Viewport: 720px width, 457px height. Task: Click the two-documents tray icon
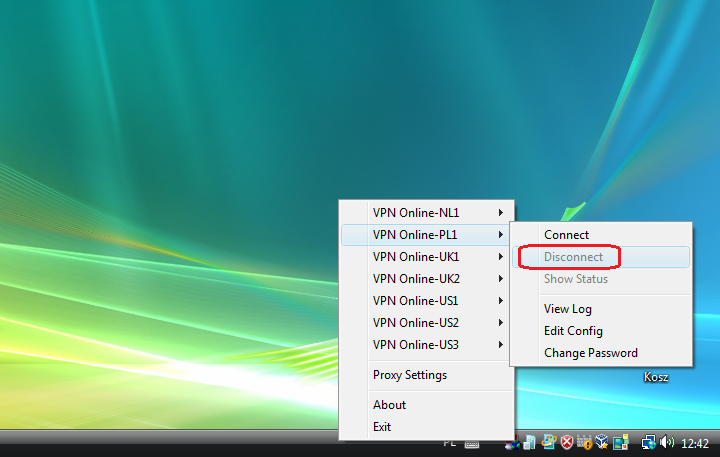click(530, 443)
